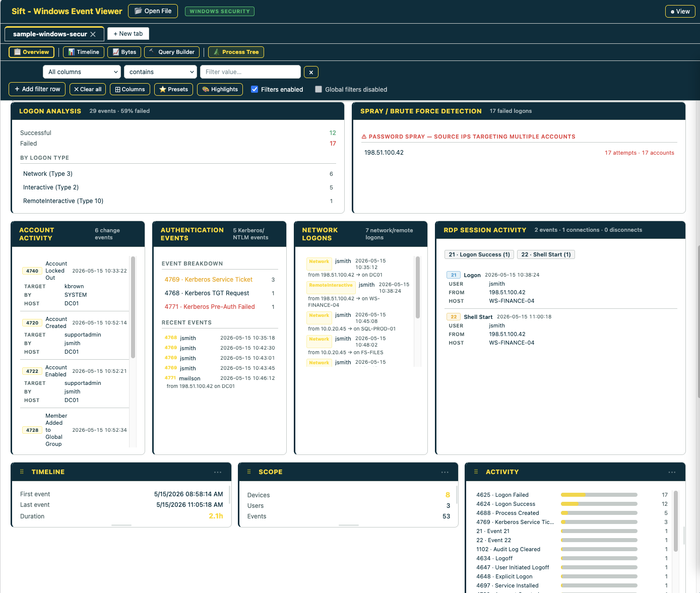Click the Scope panel drag handle
Screen dimensions: 700x593
click(249, 472)
